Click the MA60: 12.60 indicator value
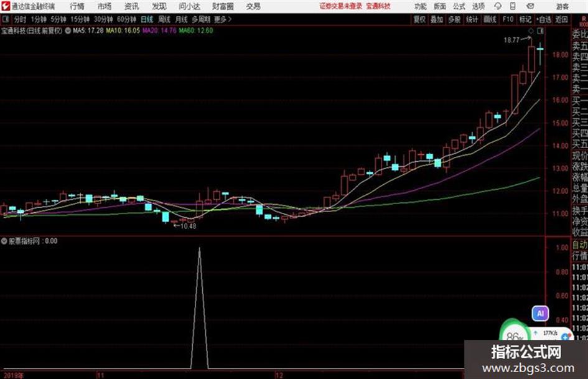Screen dimensions: 588x379 196,30
